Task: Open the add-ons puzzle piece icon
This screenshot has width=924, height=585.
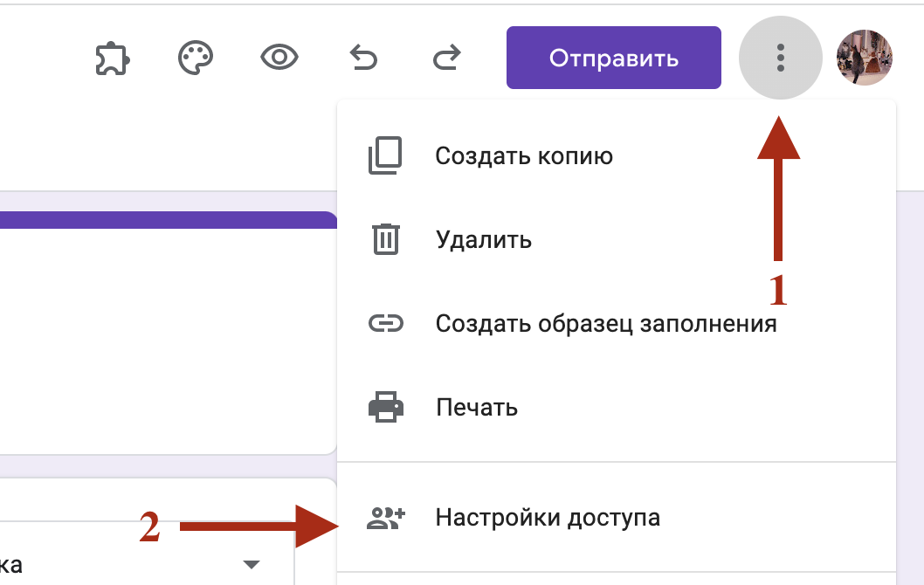Action: click(x=112, y=58)
